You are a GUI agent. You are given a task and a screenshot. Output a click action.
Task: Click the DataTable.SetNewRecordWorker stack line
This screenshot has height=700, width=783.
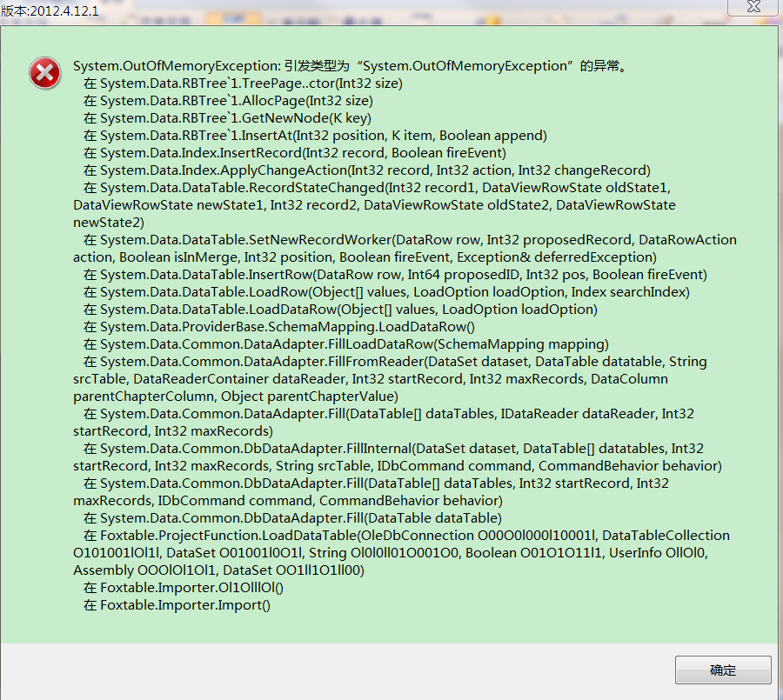pos(405,249)
